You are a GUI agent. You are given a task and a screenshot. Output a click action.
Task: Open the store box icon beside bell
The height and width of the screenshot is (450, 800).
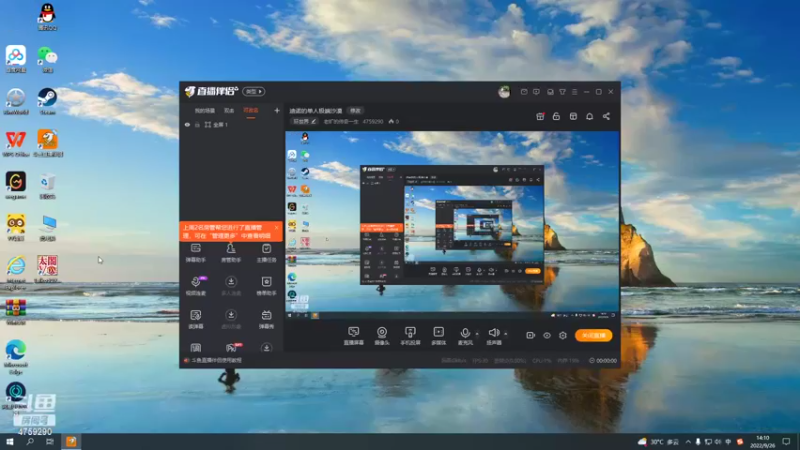[573, 116]
